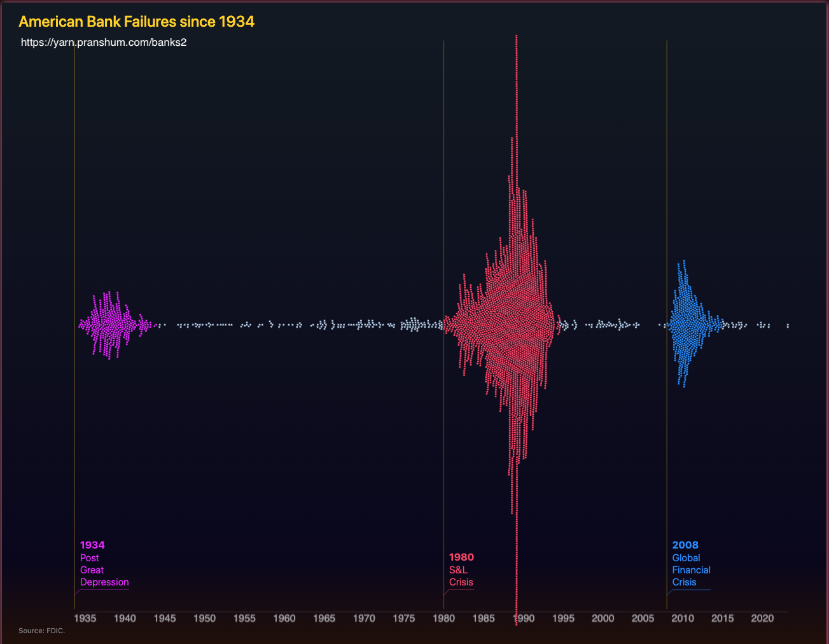Click the 1975 tick label on the axis

[x=404, y=618]
